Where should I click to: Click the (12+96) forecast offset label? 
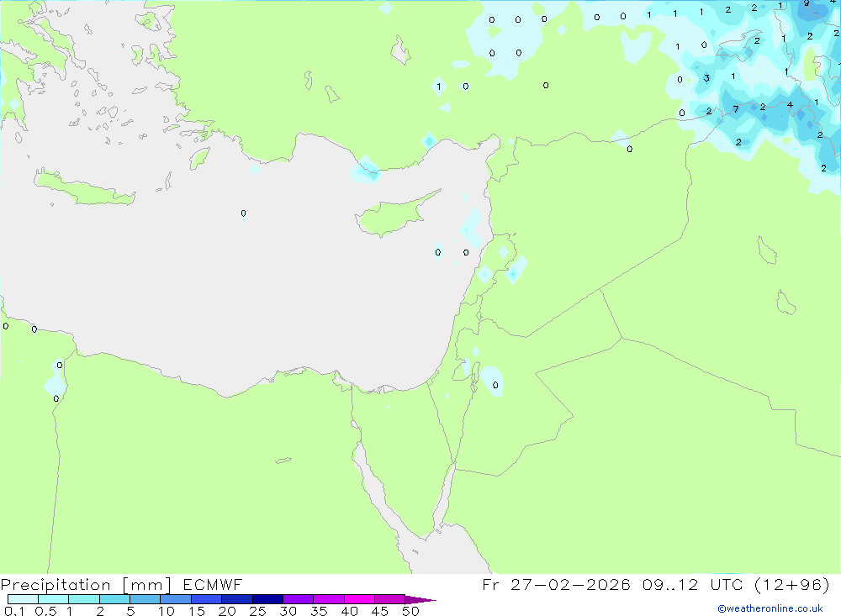[x=791, y=584]
